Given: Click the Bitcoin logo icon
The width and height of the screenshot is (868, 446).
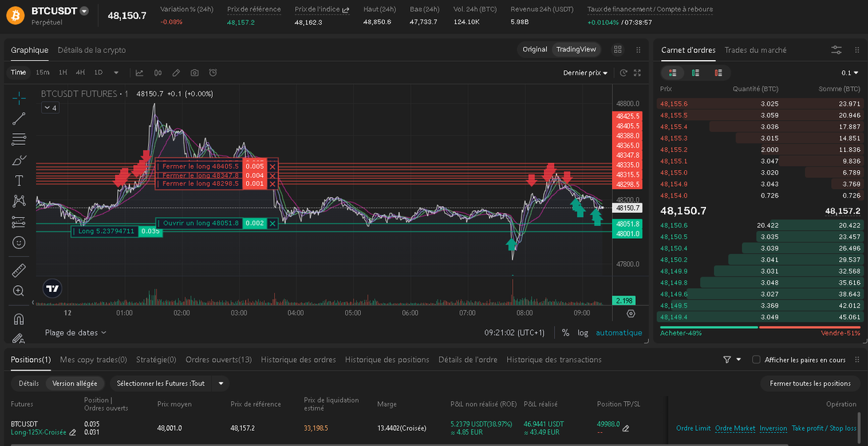Looking at the screenshot, I should click(15, 15).
